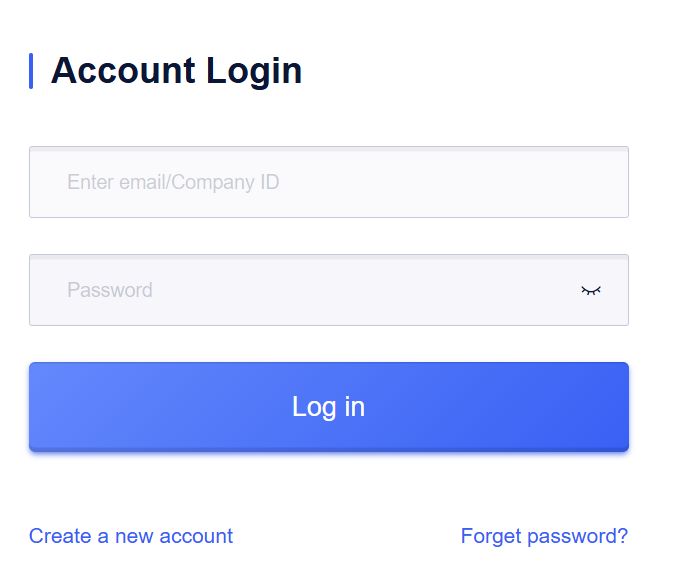Click empty space inside the Password field
This screenshot has height=584, width=674.
[x=365, y=290]
